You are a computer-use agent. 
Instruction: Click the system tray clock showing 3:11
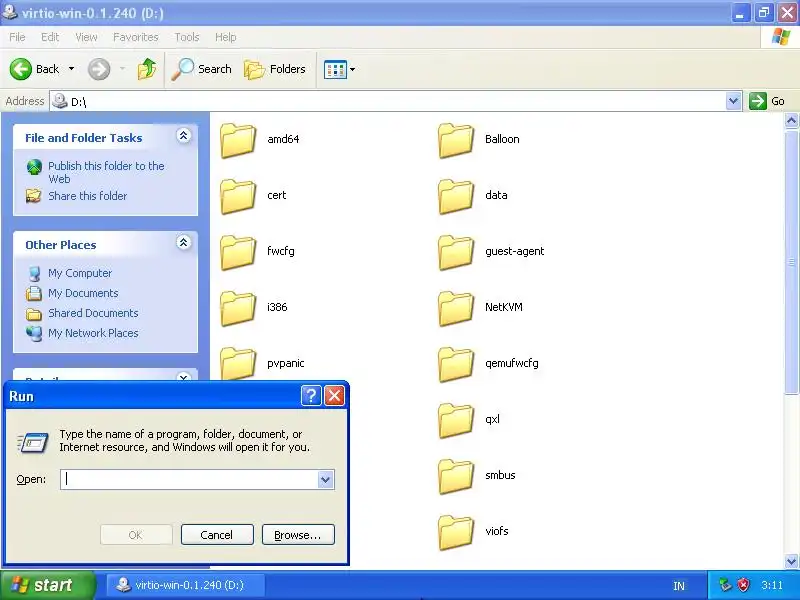[x=772, y=585]
